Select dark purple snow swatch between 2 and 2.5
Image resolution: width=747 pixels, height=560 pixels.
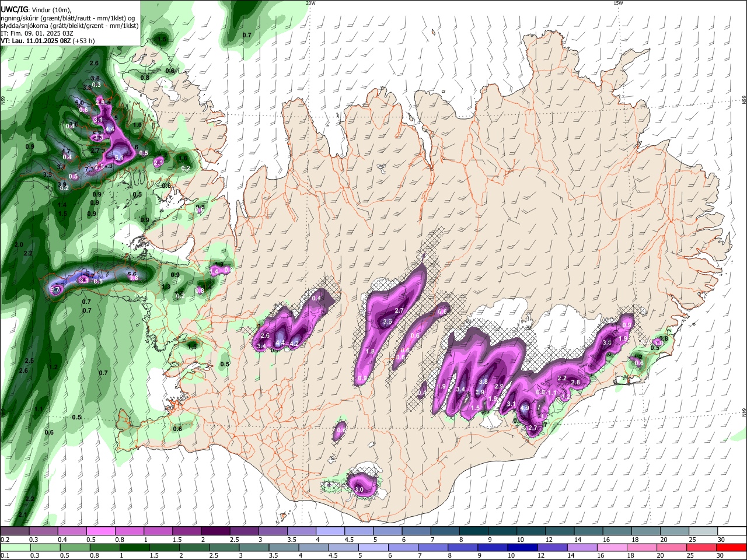(215, 531)
